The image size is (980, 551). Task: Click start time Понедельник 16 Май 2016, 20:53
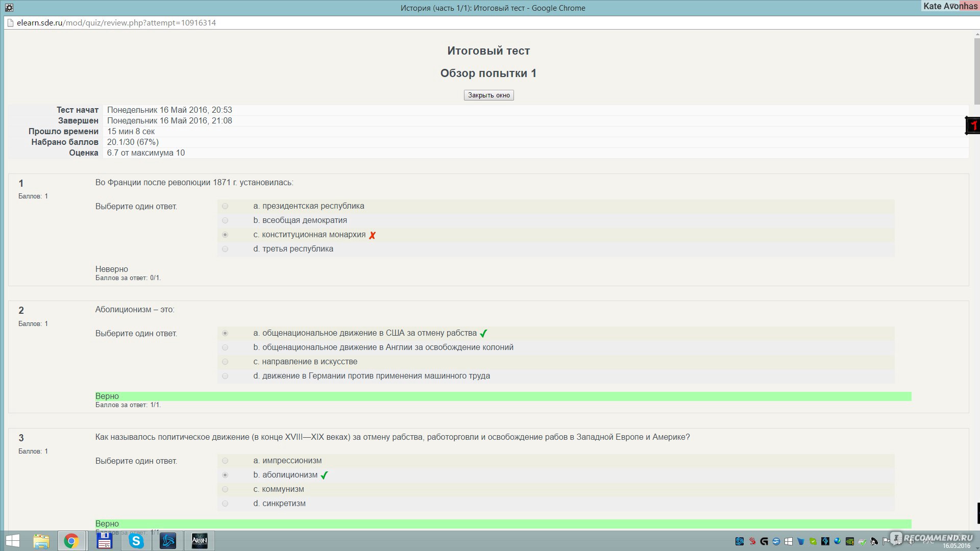tap(169, 110)
